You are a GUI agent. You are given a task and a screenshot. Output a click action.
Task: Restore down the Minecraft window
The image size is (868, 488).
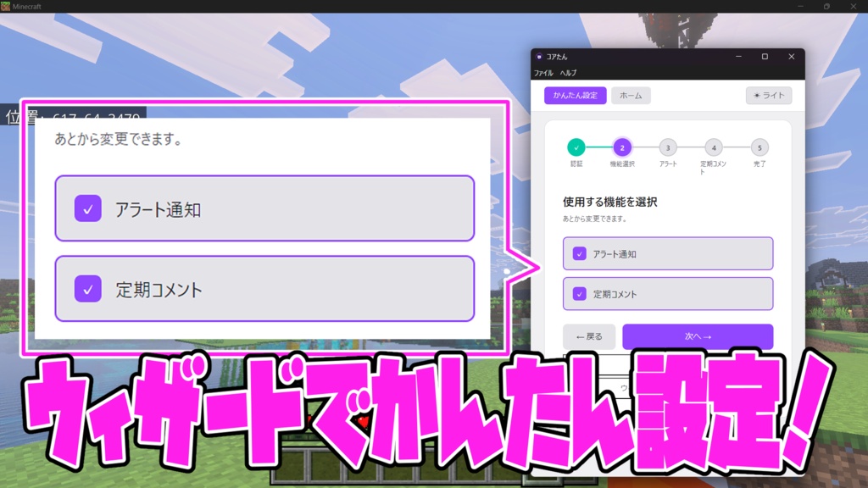point(826,6)
